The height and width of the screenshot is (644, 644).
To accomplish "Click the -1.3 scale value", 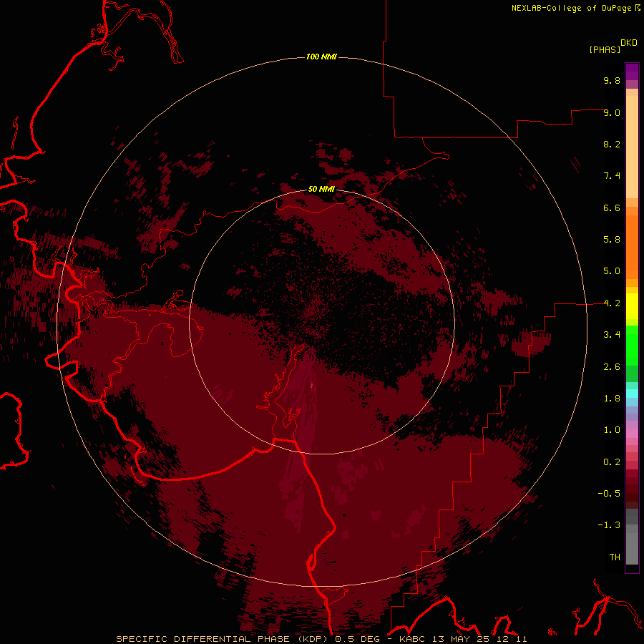I will click(x=609, y=525).
